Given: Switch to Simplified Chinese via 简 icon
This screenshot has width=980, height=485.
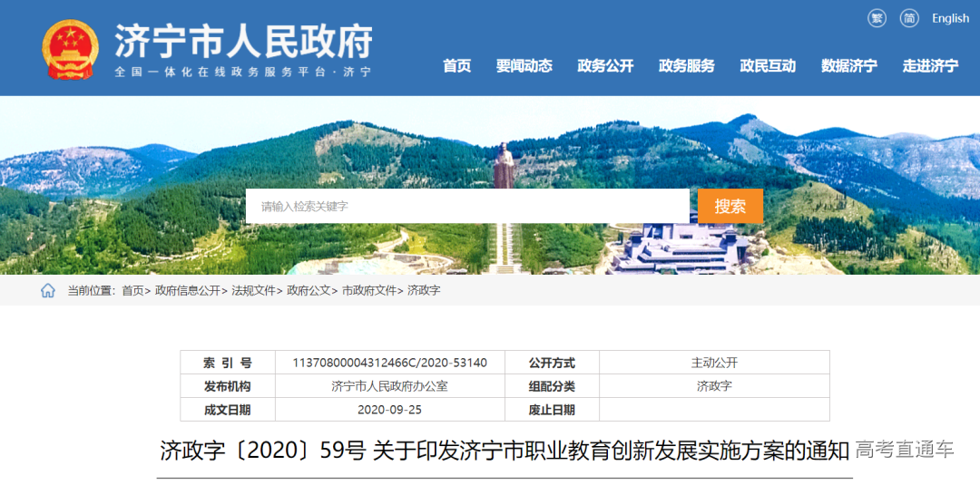Looking at the screenshot, I should tap(909, 18).
